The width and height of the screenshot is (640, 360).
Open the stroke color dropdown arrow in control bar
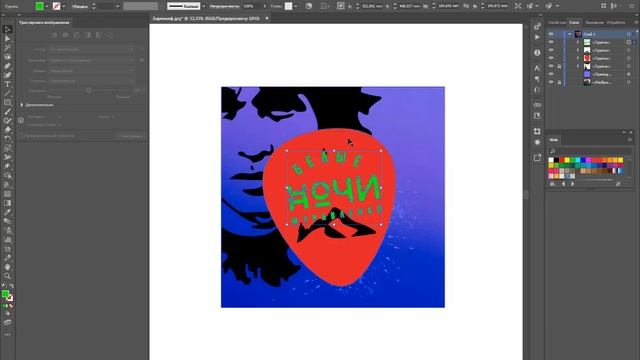tap(64, 6)
